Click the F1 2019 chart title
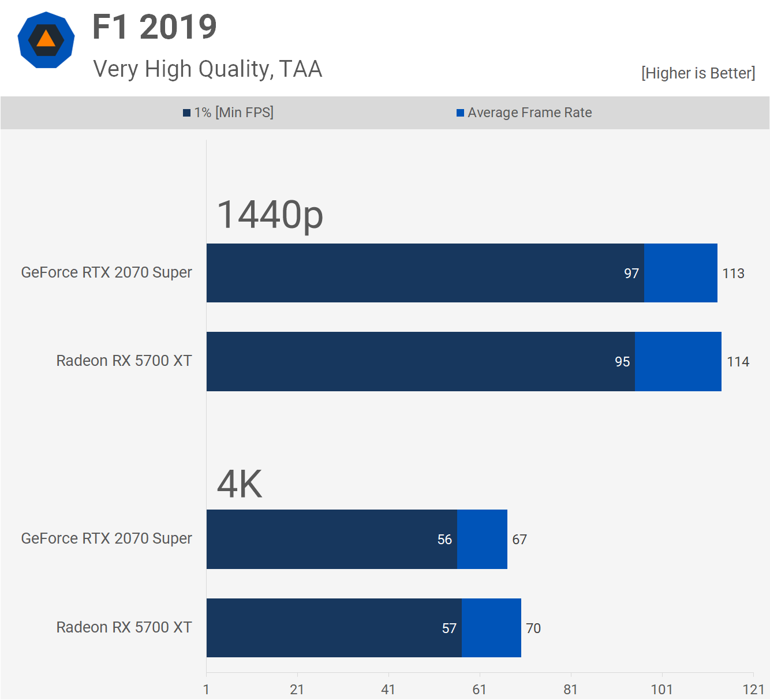770x700 pixels. [x=155, y=27]
